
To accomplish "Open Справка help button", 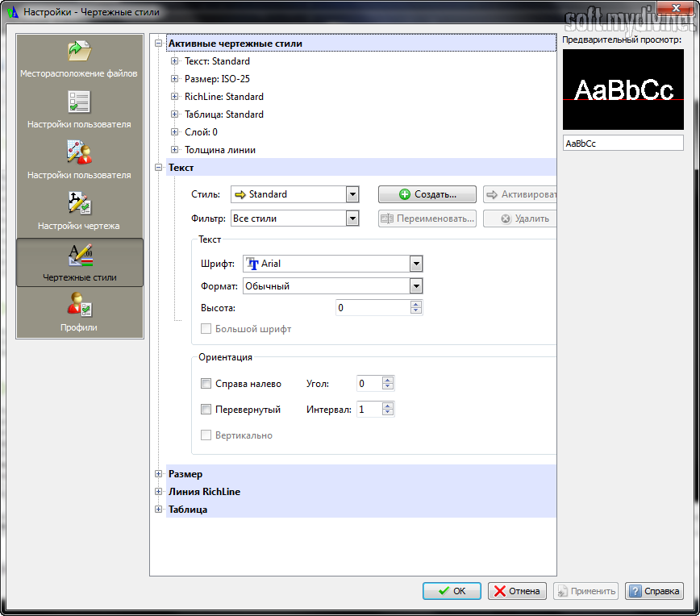I will tap(654, 591).
